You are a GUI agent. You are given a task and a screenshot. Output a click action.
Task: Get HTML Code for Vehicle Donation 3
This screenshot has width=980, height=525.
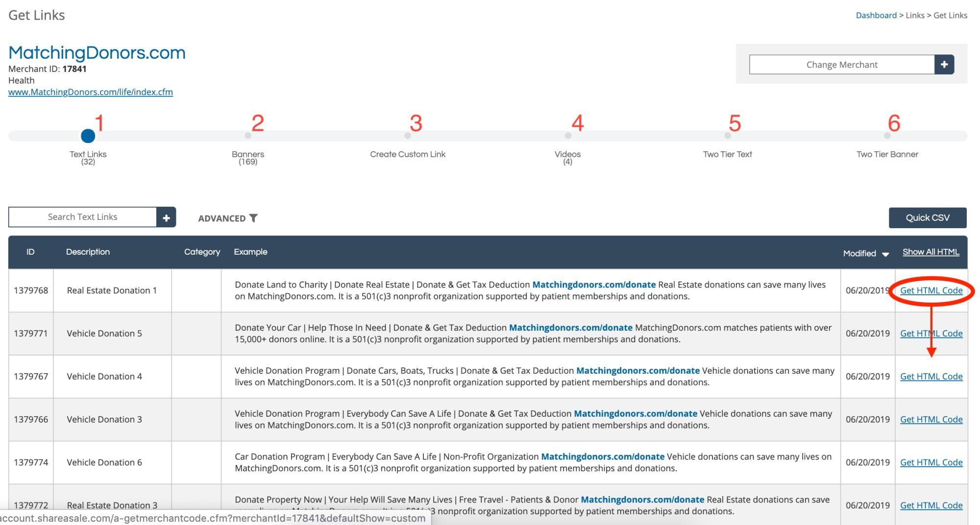pyautogui.click(x=931, y=420)
